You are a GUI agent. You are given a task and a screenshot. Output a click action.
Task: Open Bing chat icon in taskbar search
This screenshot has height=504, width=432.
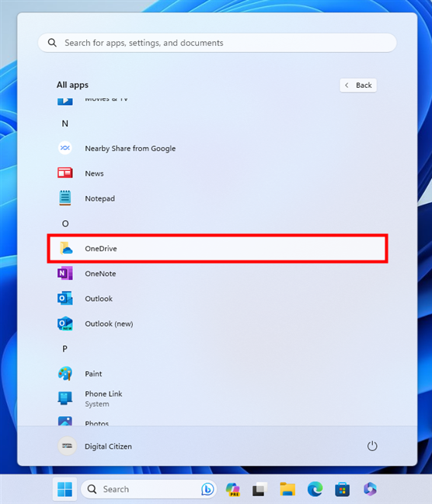pyautogui.click(x=207, y=489)
